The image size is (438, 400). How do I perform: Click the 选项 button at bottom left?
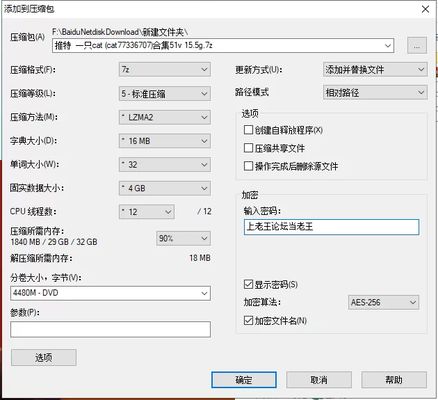point(44,358)
